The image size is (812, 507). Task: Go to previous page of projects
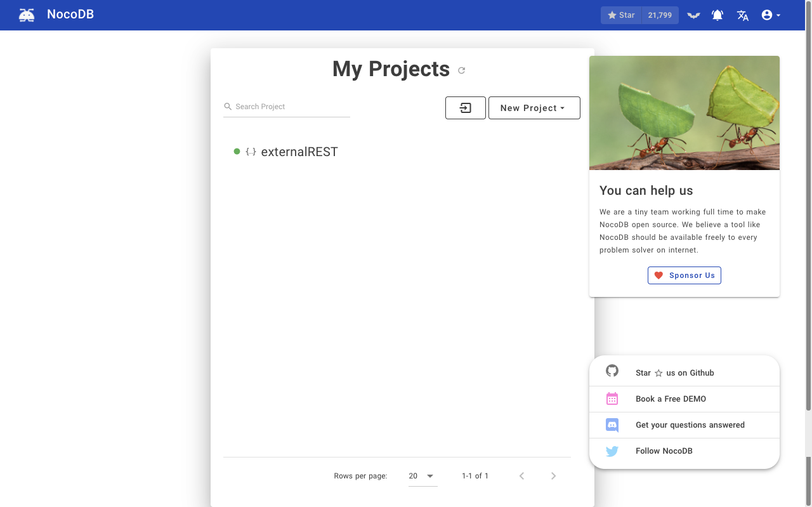click(x=521, y=476)
